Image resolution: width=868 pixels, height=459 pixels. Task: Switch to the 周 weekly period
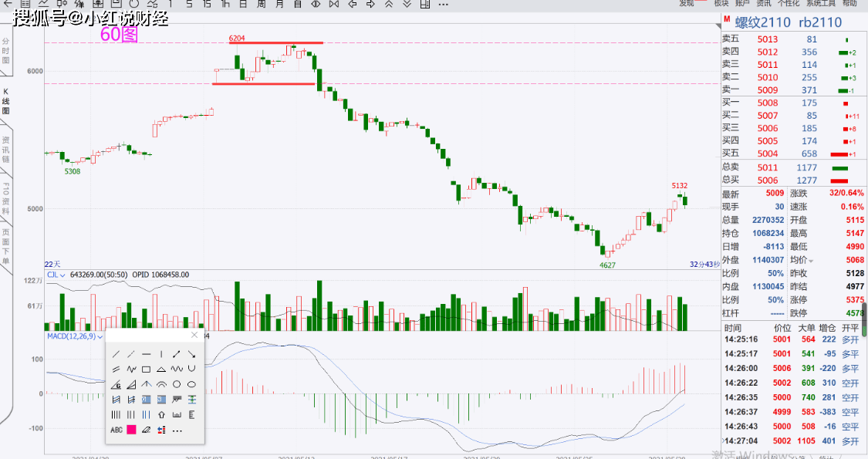262,4
